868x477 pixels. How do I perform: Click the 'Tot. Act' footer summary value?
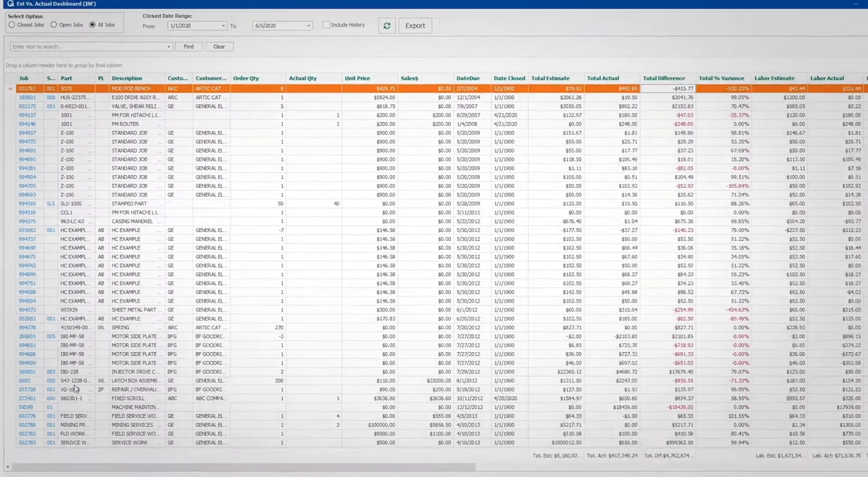coord(612,456)
